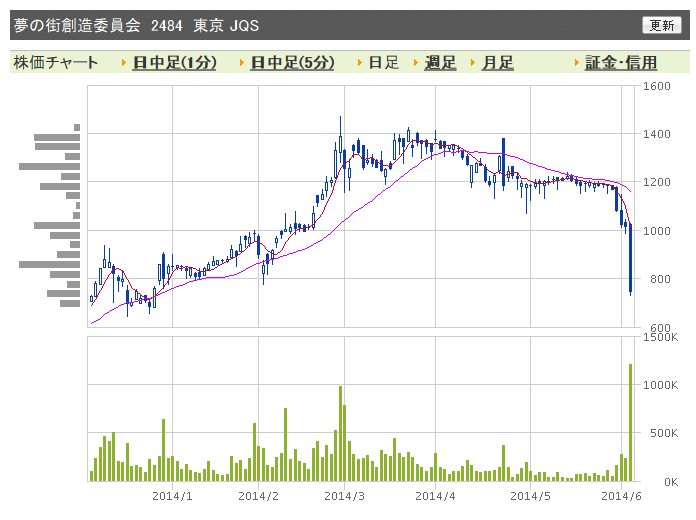Click the 更新 refresh button

(x=661, y=25)
